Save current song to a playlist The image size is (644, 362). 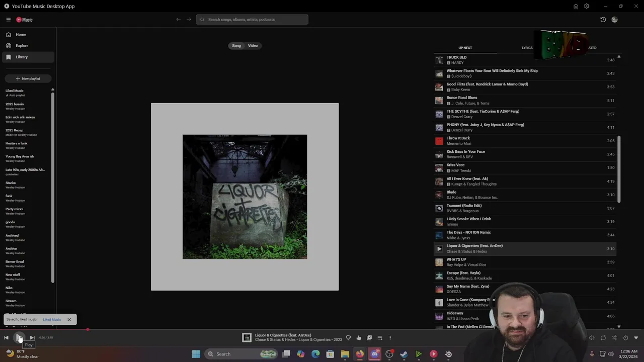click(x=369, y=338)
